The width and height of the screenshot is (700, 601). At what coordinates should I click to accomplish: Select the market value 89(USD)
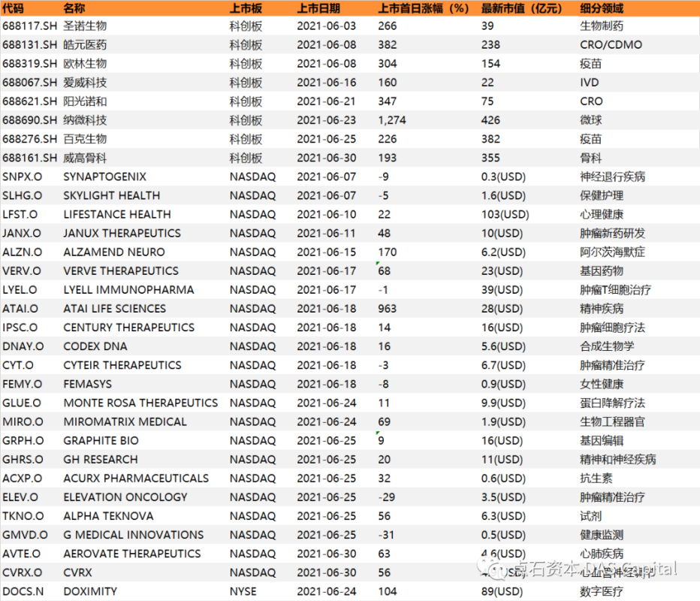(502, 592)
